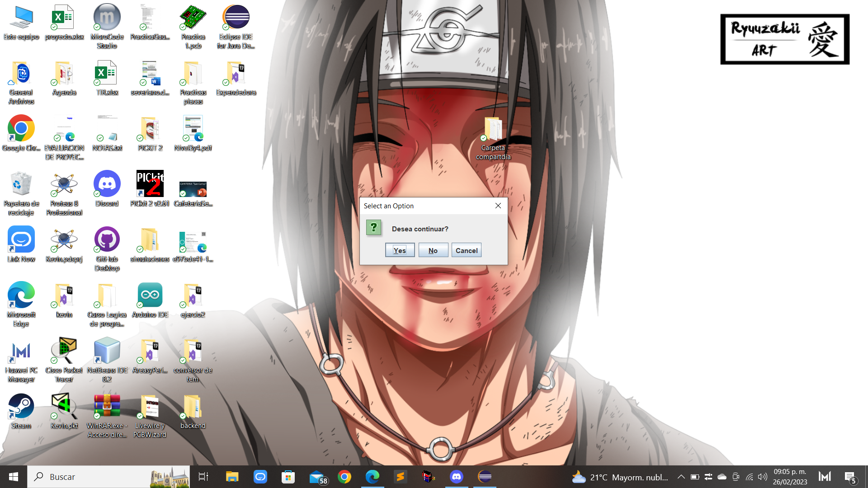
Task: Click Yes in the dialog
Action: (x=400, y=250)
